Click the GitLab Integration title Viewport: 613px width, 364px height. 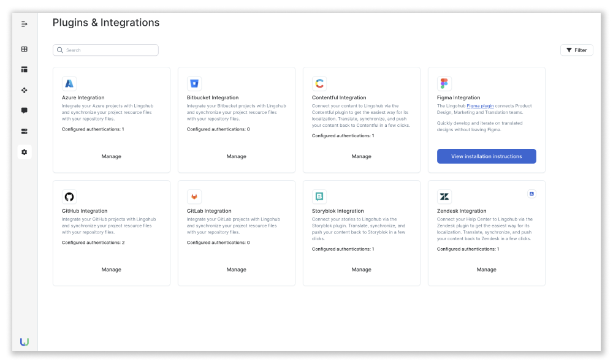[209, 211]
